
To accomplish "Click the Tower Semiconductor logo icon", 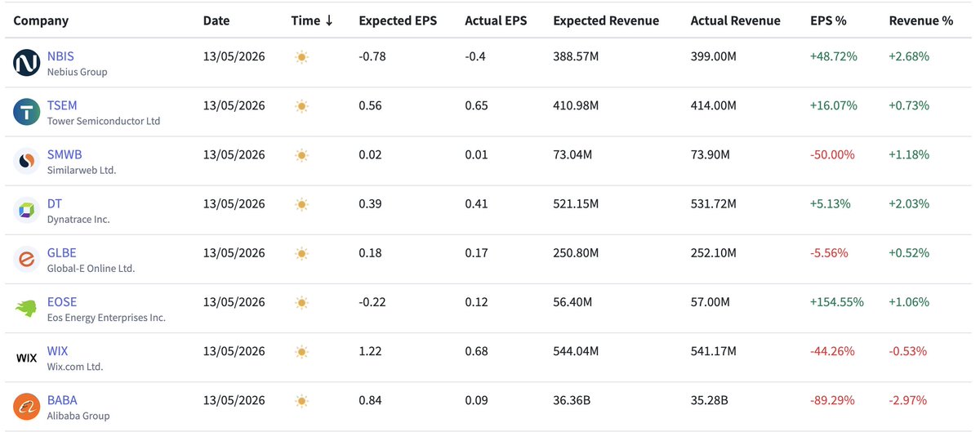I will (27, 113).
